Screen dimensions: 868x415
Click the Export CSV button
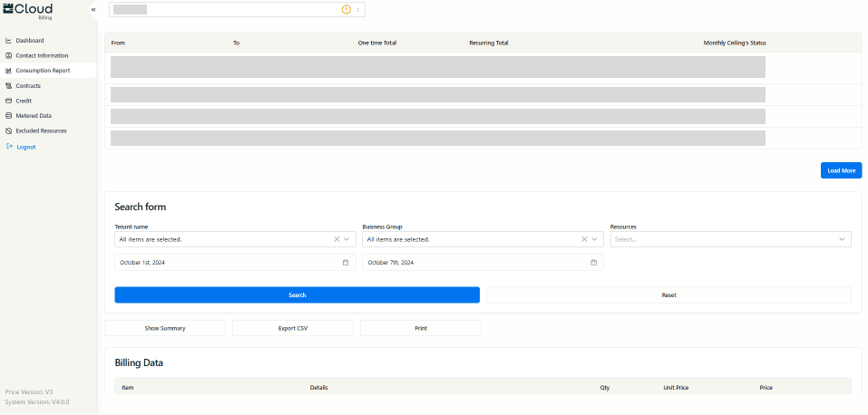[x=293, y=328]
